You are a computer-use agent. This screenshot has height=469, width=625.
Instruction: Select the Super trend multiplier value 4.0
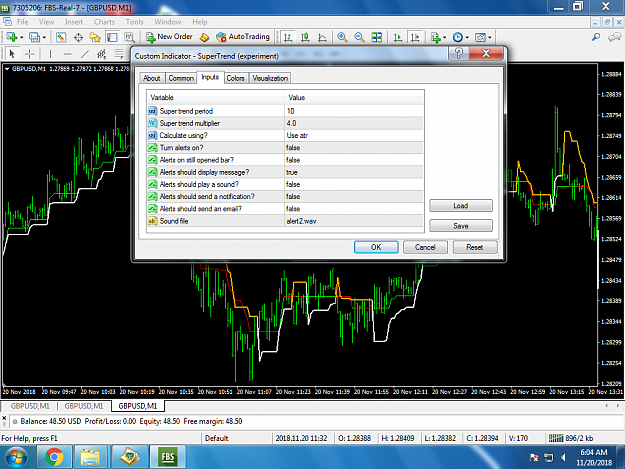[354, 123]
